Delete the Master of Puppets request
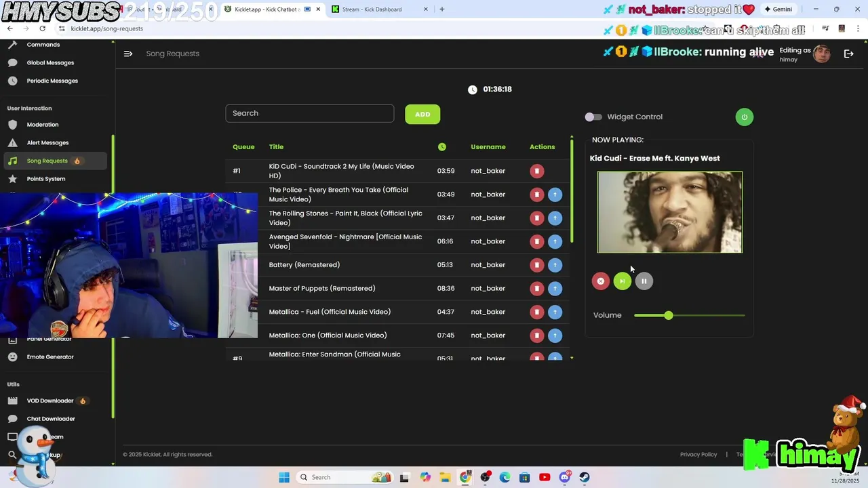Viewport: 868px width, 488px height. (536, 289)
